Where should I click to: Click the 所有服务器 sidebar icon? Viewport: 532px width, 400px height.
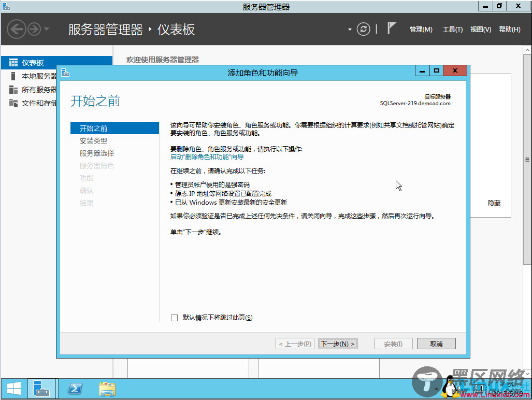13,90
